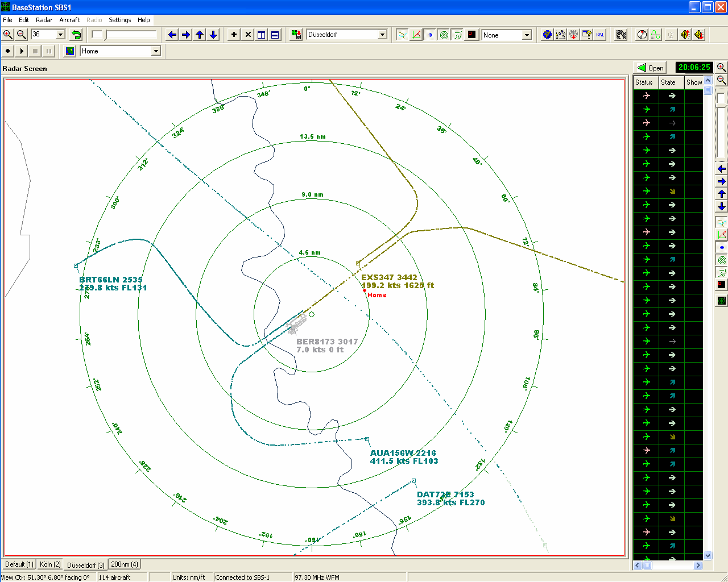Click the Open panel button
Viewport: 728px width, 582px height.
point(651,68)
